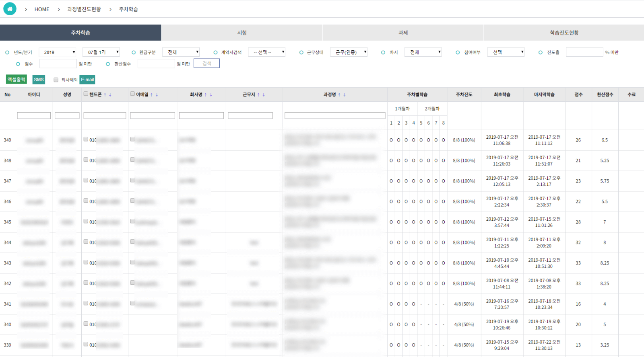The width and height of the screenshot is (644, 357).
Task: Expand the 근무(인증) status dropdown
Action: coord(349,52)
